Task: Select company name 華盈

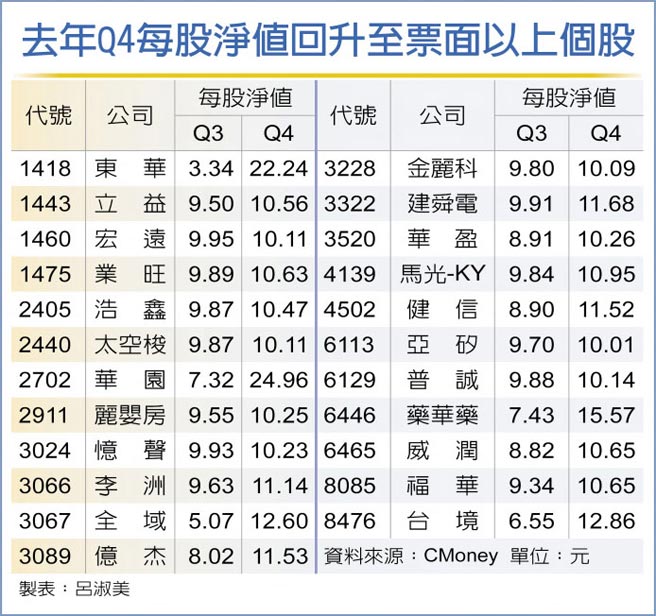Action: coord(443,239)
